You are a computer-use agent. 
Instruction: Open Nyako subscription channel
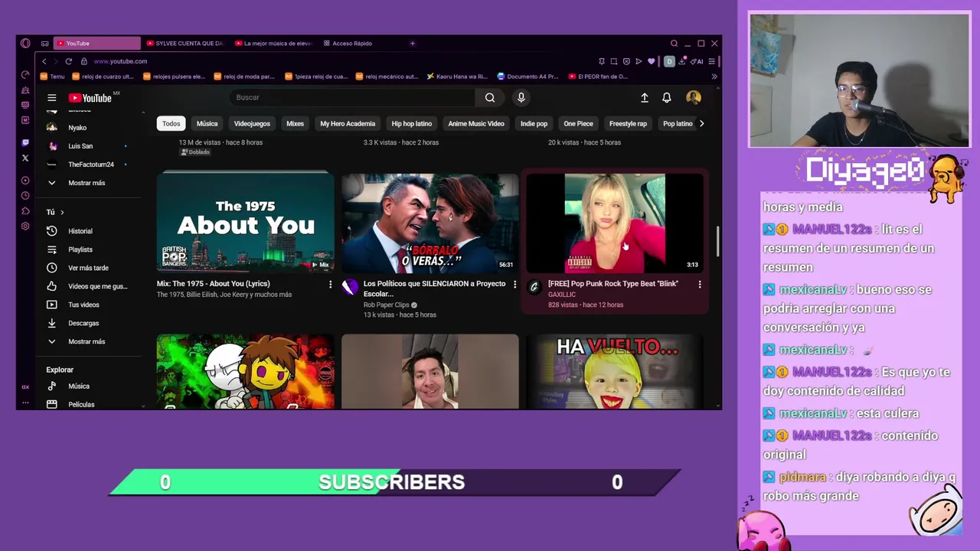pyautogui.click(x=90, y=128)
